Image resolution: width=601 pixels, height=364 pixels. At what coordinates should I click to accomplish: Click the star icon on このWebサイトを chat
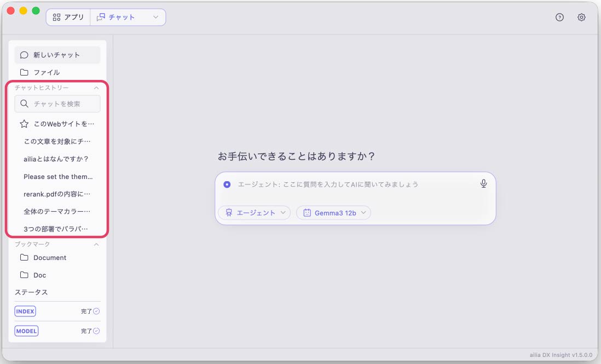pyautogui.click(x=24, y=124)
